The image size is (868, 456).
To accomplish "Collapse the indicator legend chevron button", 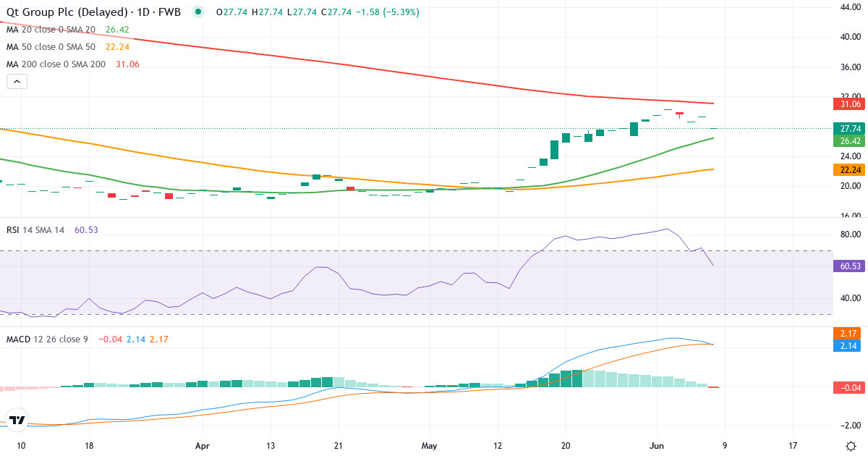I will pos(17,82).
